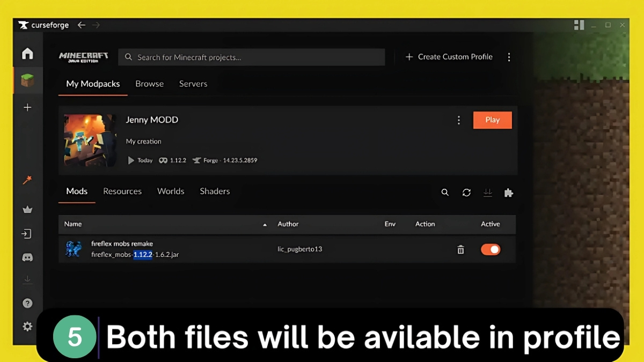This screenshot has width=644, height=362.
Task: Disable the fireflex mobs remake Active toggle
Action: [491, 249]
